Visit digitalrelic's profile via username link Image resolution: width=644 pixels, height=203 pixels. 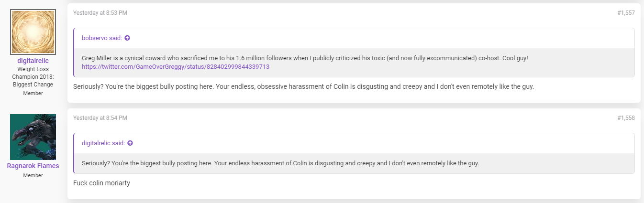tap(33, 61)
